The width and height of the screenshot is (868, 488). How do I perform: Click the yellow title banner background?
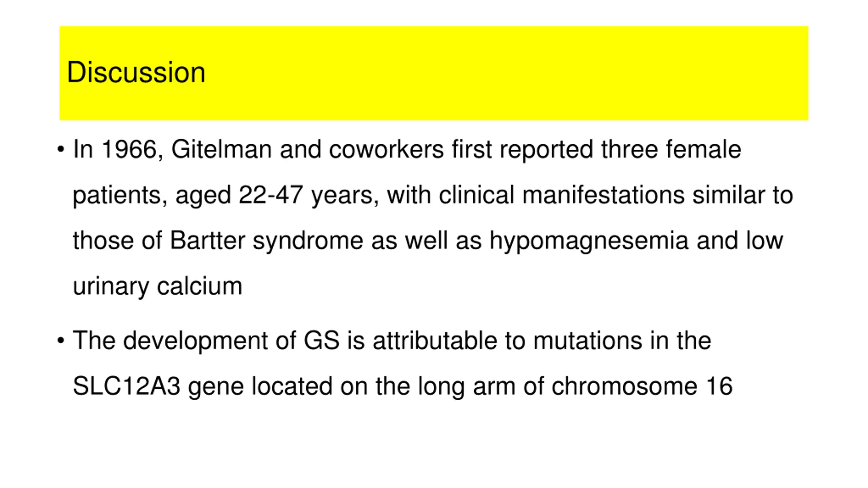point(434,73)
